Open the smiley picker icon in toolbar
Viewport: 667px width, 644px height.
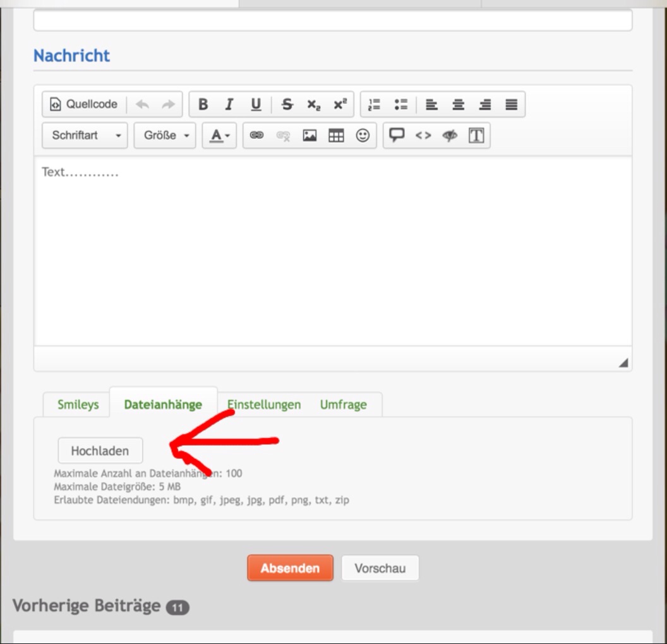coord(363,136)
